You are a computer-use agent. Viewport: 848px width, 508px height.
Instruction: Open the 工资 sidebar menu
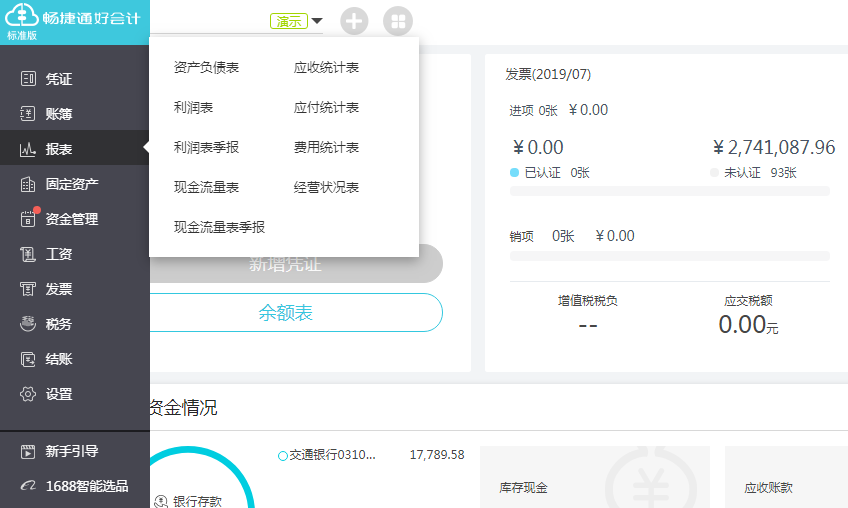[75, 254]
